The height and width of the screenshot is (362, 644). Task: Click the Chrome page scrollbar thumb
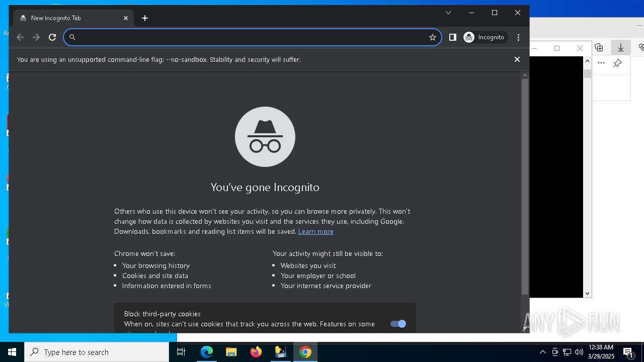(525, 187)
